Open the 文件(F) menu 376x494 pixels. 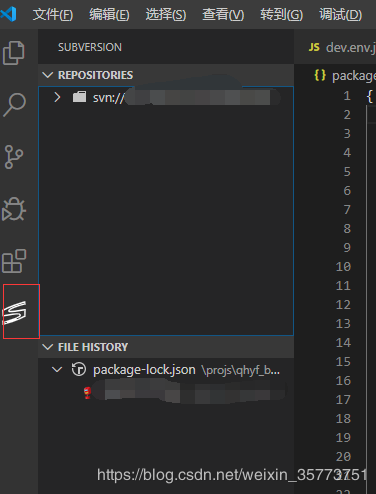coord(53,14)
